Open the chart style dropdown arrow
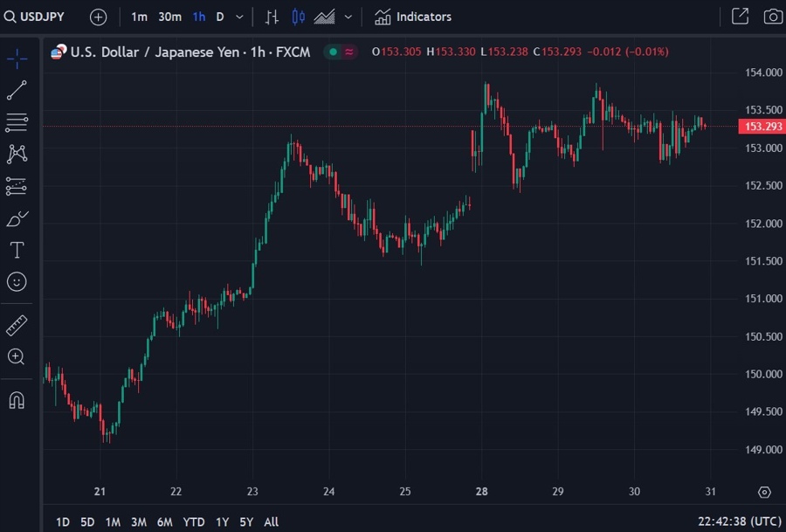This screenshot has width=786, height=532. tap(347, 16)
